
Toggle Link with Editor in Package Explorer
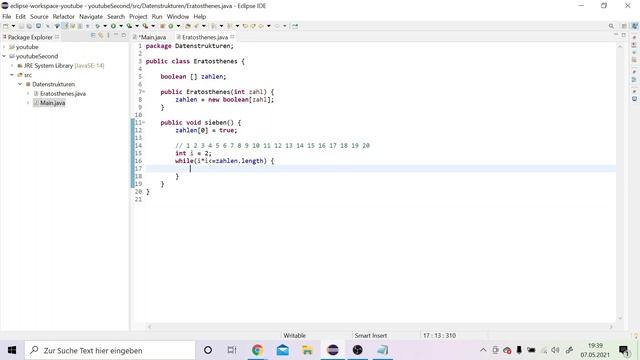point(100,36)
